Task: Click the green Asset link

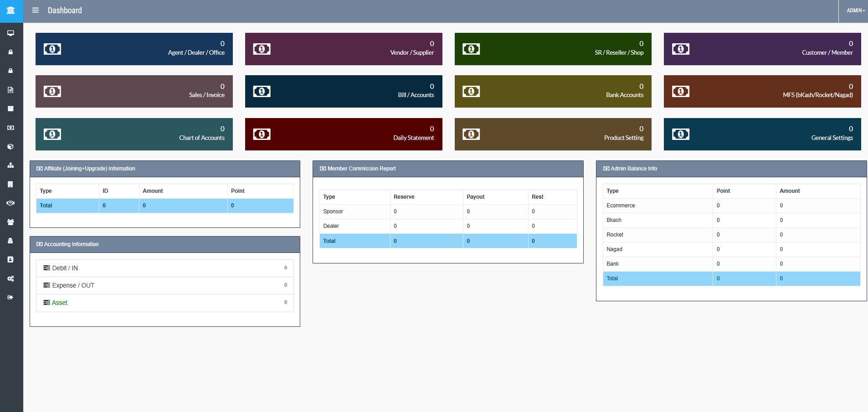Action: (60, 303)
